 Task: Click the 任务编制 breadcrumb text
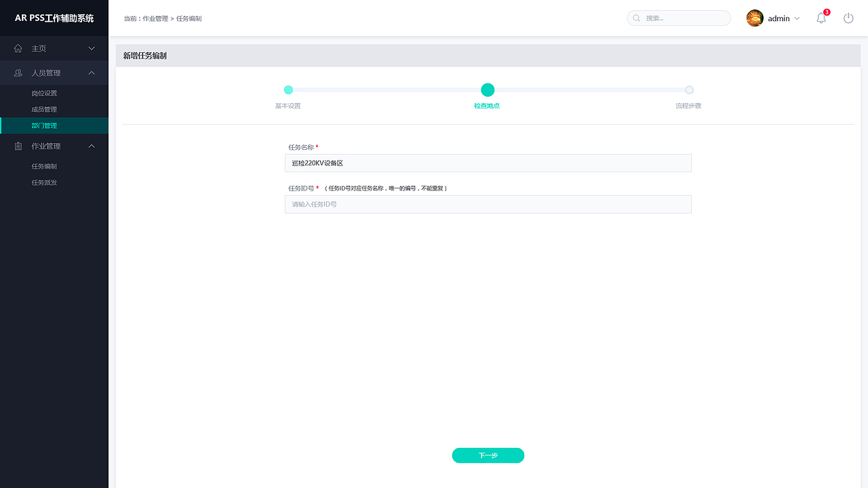click(x=189, y=18)
